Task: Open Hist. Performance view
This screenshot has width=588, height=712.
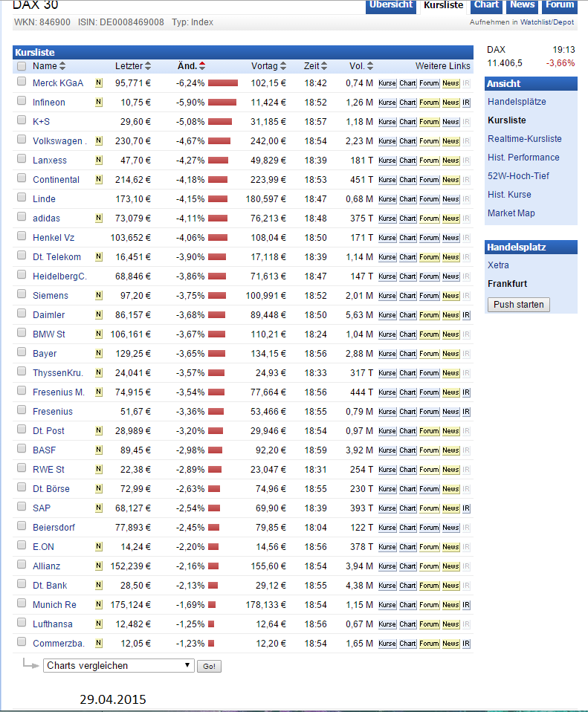Action: point(523,158)
